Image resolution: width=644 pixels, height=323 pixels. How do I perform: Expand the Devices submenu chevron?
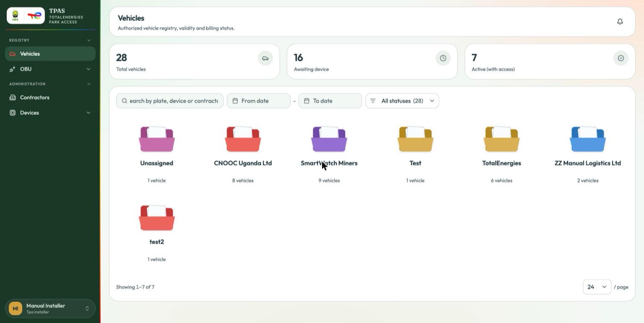[89, 113]
